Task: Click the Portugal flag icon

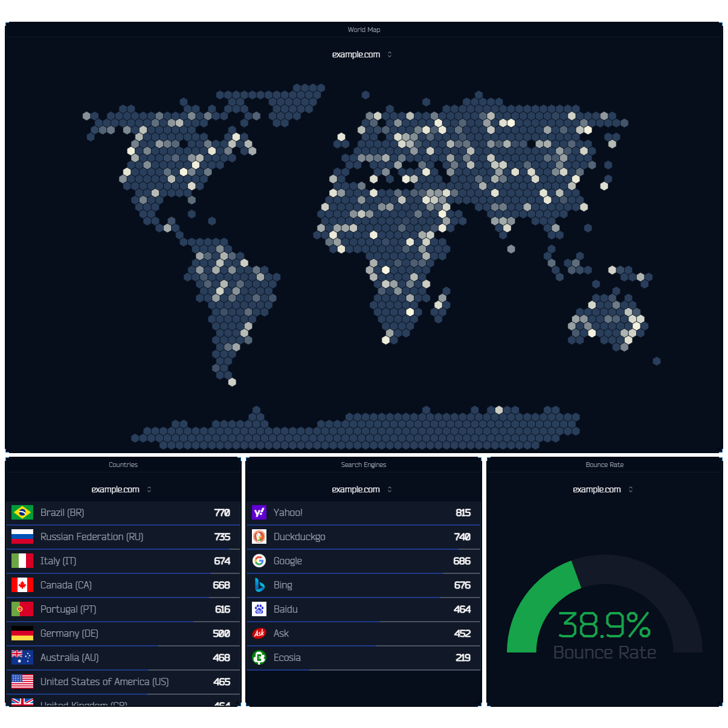Action: click(22, 609)
